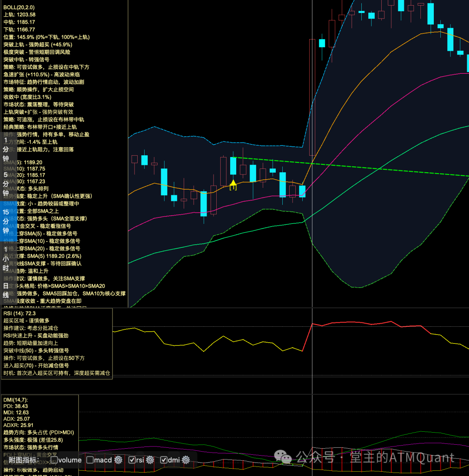The width and height of the screenshot is (469, 476).
Task: Enable the macd sub-chart checkbox
Action: coord(90,460)
